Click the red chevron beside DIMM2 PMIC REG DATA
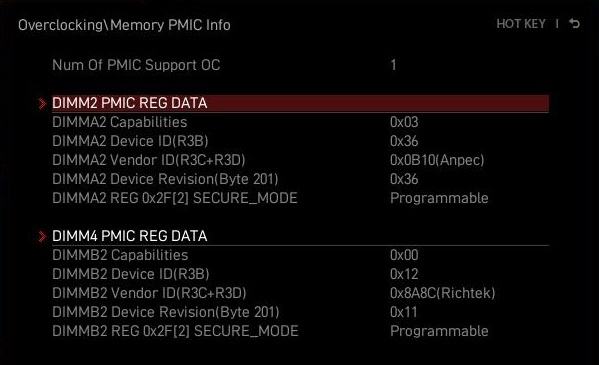Image resolution: width=599 pixels, height=365 pixels. tap(42, 103)
